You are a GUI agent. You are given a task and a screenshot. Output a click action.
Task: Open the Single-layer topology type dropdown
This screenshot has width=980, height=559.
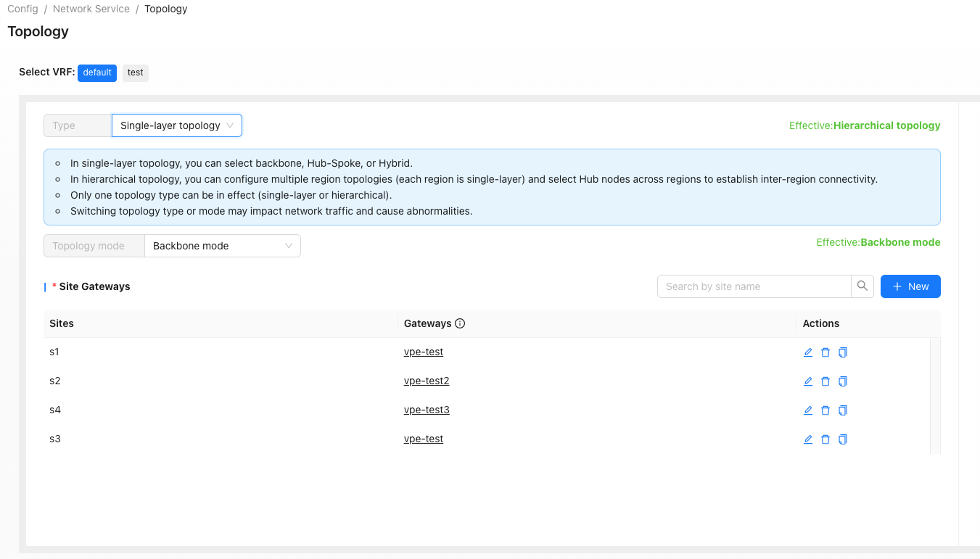click(177, 125)
